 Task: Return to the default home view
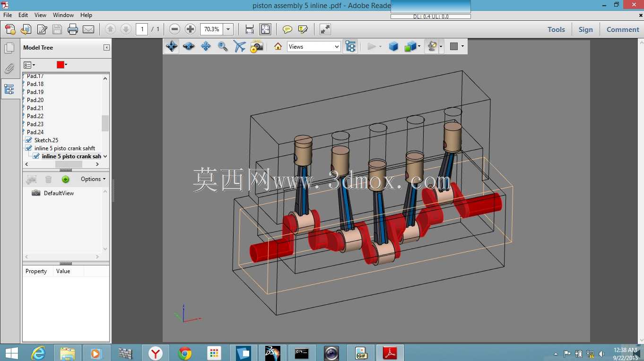(278, 46)
